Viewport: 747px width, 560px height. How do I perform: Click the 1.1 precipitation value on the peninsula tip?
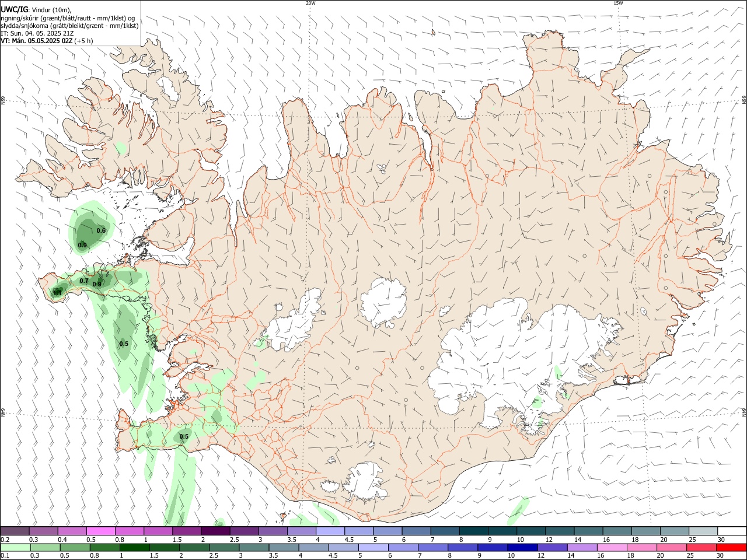tap(57, 292)
